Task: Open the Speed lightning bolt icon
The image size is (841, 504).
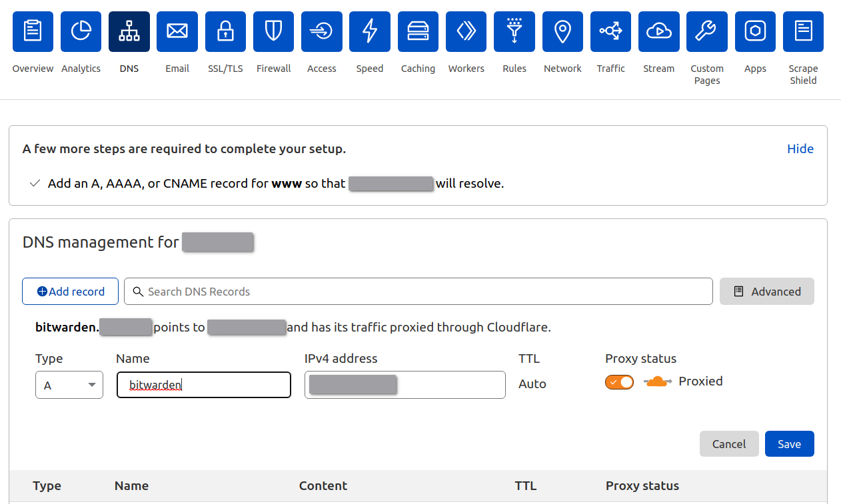Action: tap(369, 31)
